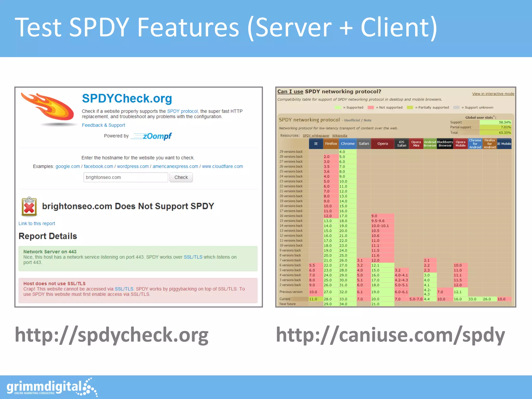
Task: Click the Check button
Action: [x=181, y=177]
